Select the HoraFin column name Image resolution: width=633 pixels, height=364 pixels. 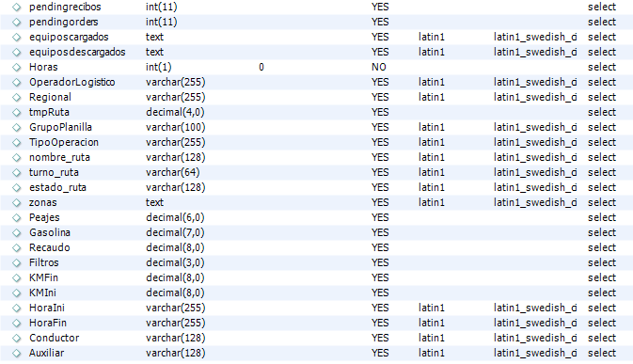pos(48,323)
